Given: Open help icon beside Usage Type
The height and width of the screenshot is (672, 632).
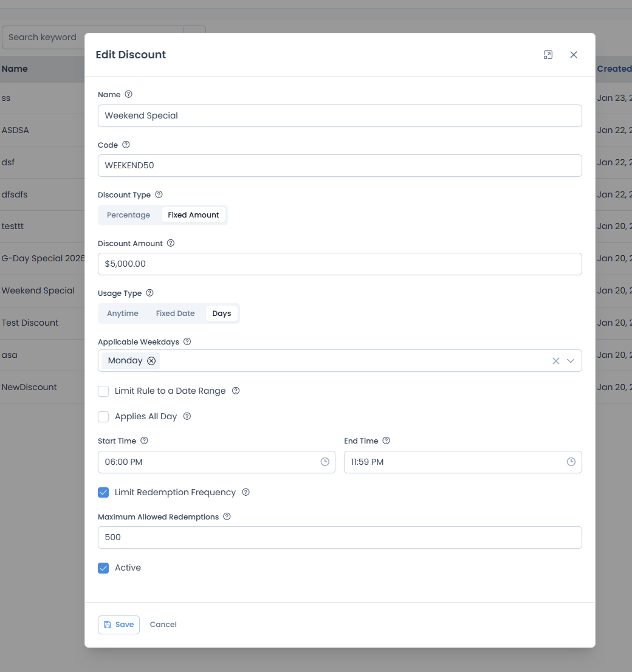Looking at the screenshot, I should click(x=149, y=293).
